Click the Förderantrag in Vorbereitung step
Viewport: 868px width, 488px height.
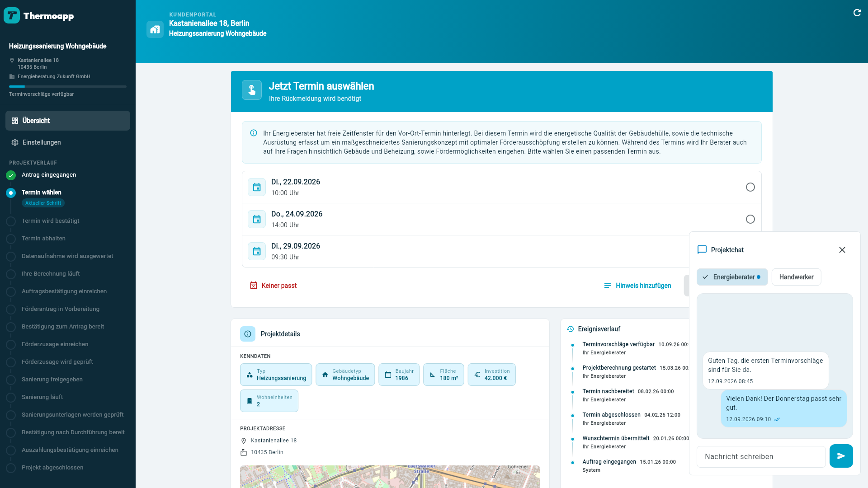(61, 309)
